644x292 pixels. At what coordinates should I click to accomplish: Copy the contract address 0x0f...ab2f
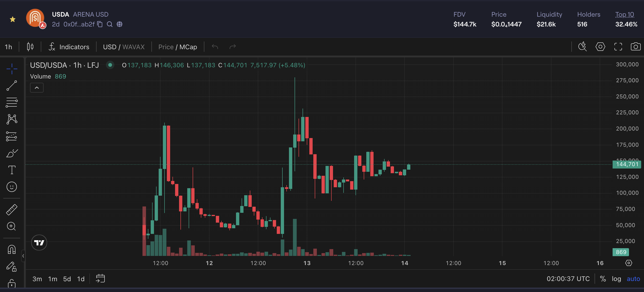point(100,24)
